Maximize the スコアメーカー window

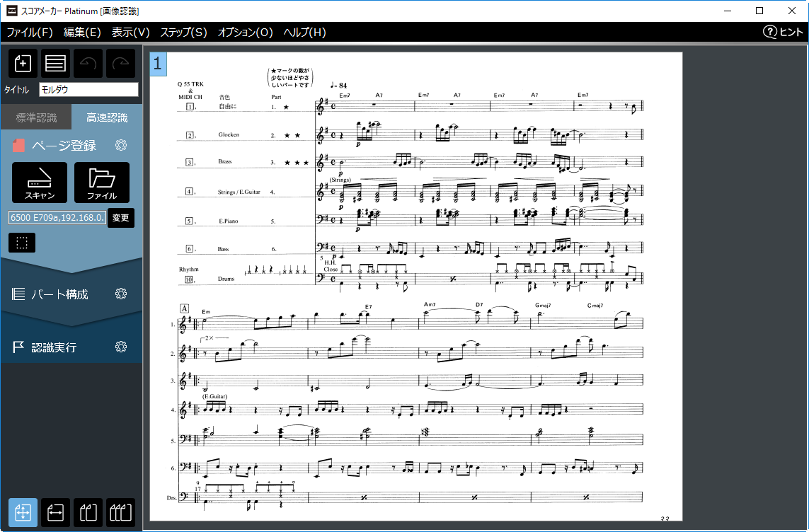pos(759,11)
